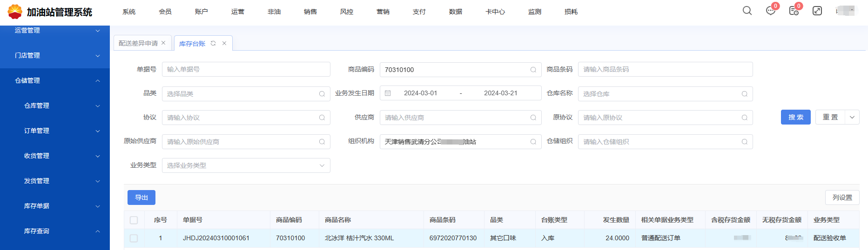Screen dimensions: 868x250
Task: Open the 卡中心 top menu
Action: point(495,12)
